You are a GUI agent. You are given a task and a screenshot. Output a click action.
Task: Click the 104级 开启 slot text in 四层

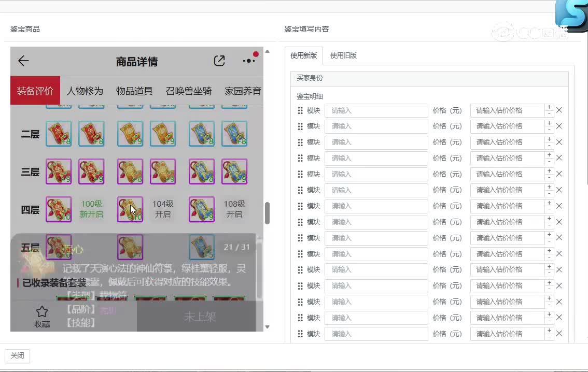(x=163, y=209)
